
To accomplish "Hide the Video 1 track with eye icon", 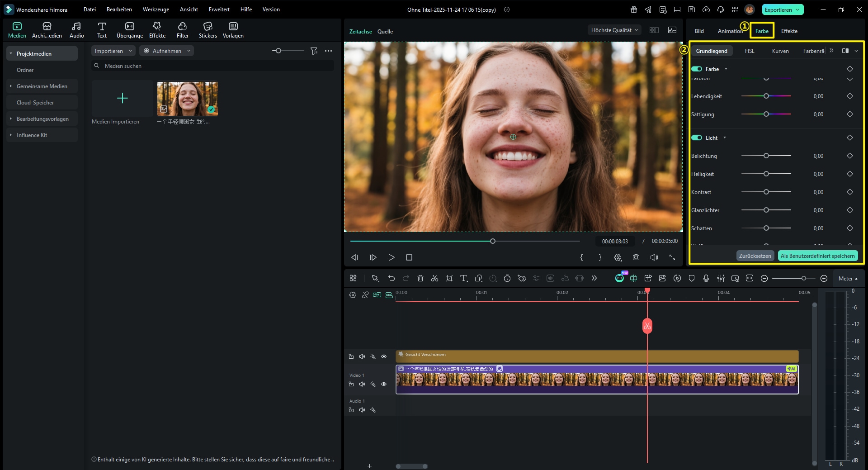I will 384,384.
